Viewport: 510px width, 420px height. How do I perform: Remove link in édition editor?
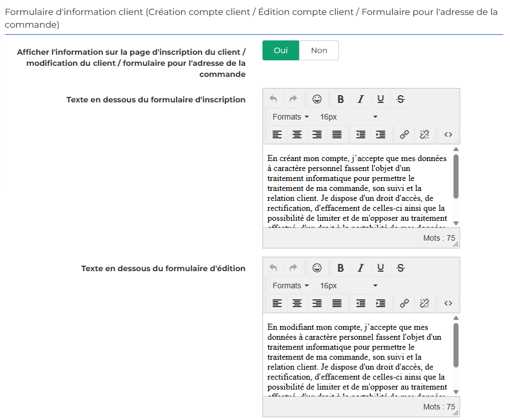(425, 303)
